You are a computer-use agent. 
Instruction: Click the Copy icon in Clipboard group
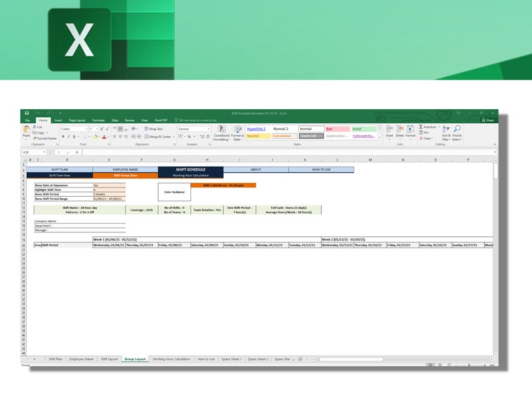pyautogui.click(x=35, y=133)
